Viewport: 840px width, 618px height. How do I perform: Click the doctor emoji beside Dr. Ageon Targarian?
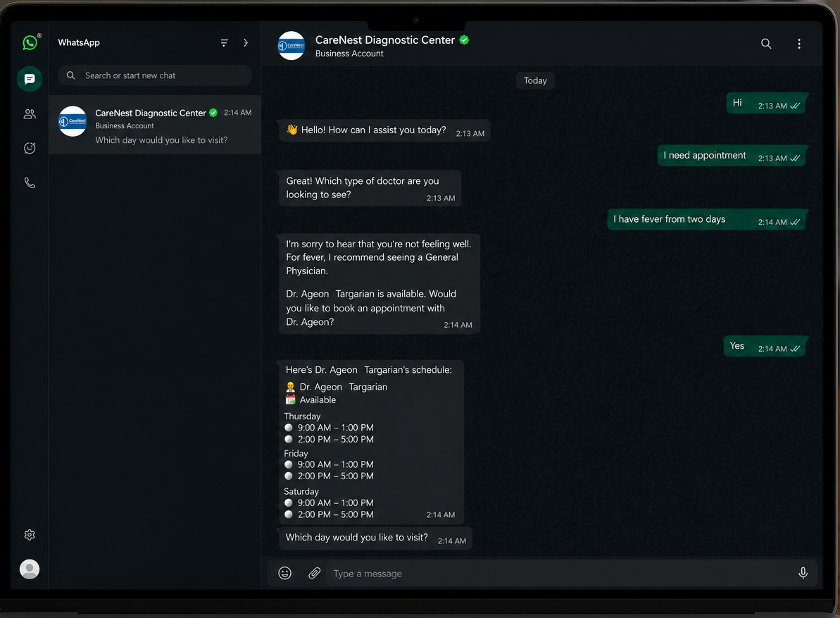tap(290, 387)
